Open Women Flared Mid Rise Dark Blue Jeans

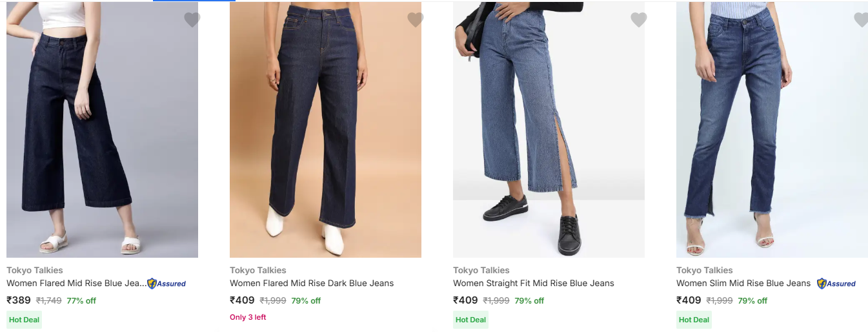coord(312,283)
